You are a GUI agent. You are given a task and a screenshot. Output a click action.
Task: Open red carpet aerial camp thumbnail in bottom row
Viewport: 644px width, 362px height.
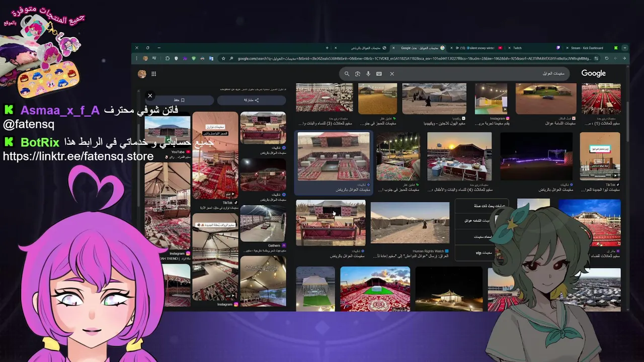click(375, 289)
